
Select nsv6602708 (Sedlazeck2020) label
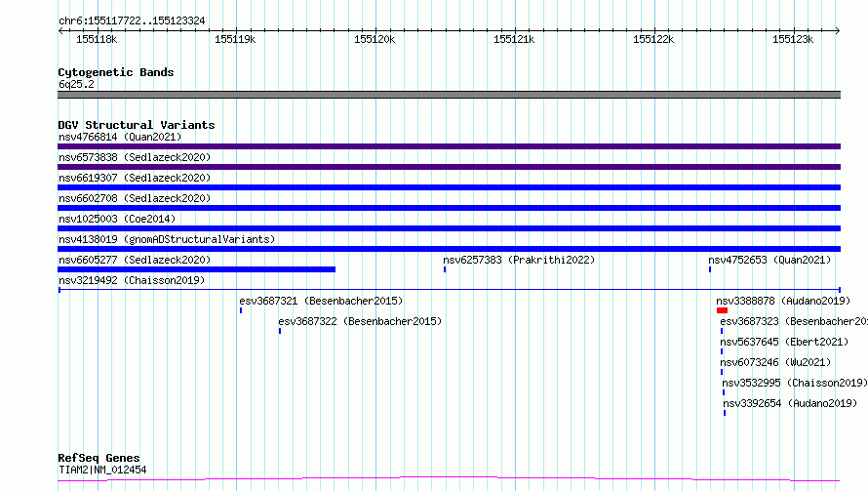click(x=135, y=198)
